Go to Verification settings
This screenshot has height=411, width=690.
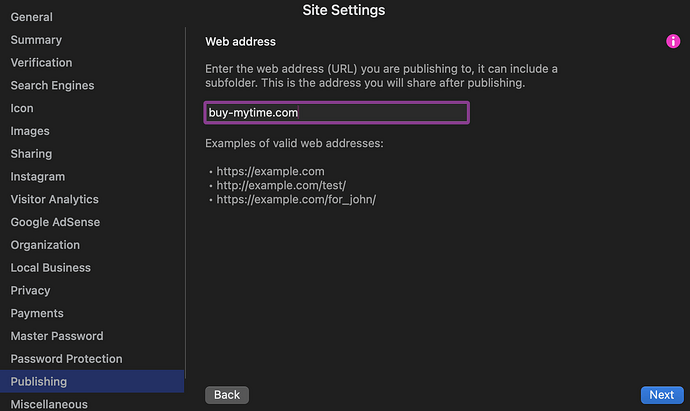[41, 63]
